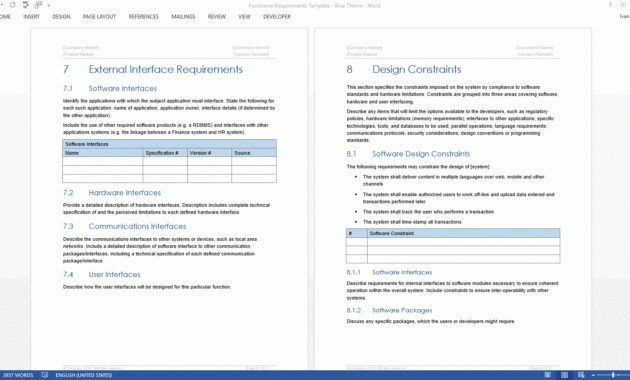Select Print Layout view icon
This screenshot has width=630, height=380.
tap(565, 375)
